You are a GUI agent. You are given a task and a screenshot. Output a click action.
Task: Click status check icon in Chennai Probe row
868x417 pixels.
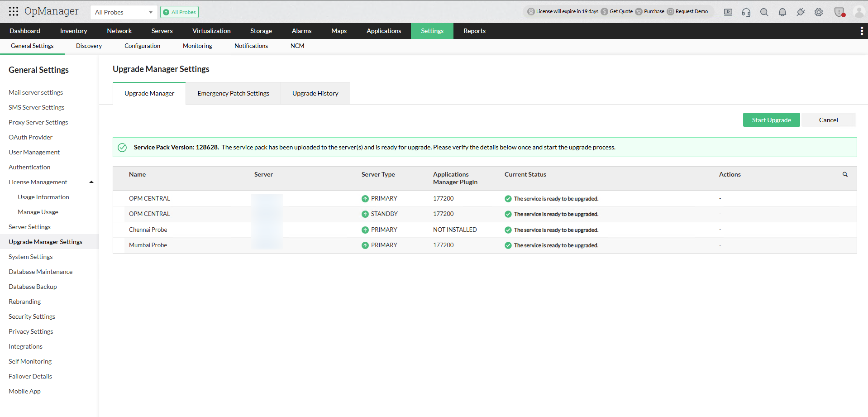(508, 230)
